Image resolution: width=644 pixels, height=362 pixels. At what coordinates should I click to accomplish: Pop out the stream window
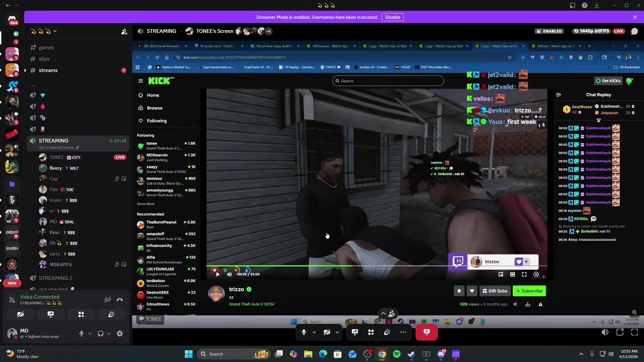tap(620, 332)
